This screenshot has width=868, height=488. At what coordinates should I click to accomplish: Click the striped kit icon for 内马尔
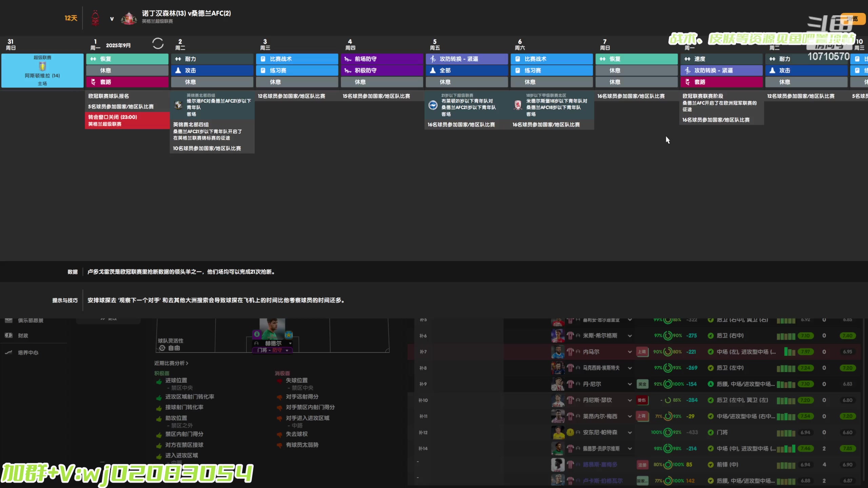coord(570,352)
